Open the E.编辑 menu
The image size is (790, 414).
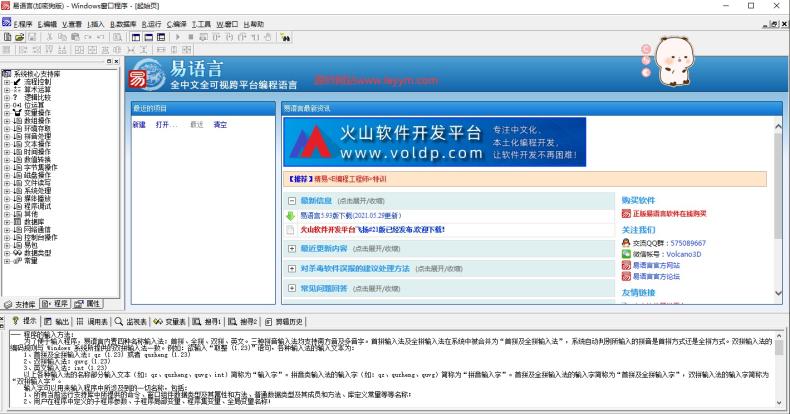point(47,24)
